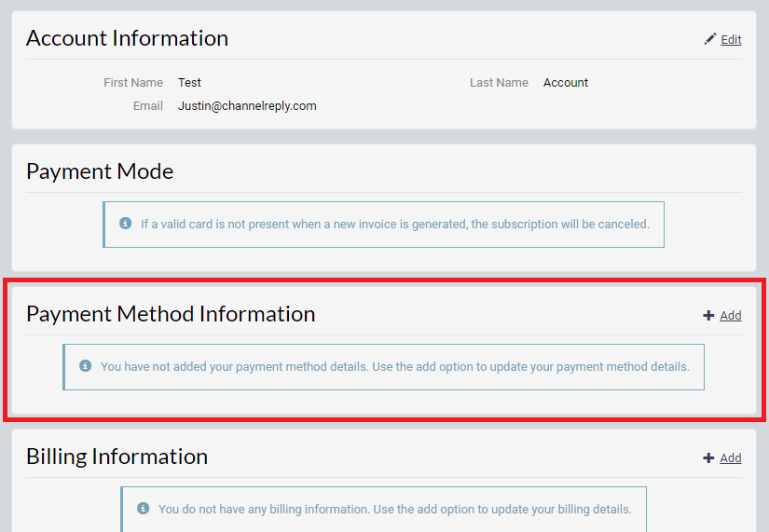Viewport: 769px width, 532px height.
Task: Click the Account Information heading
Action: pos(127,38)
